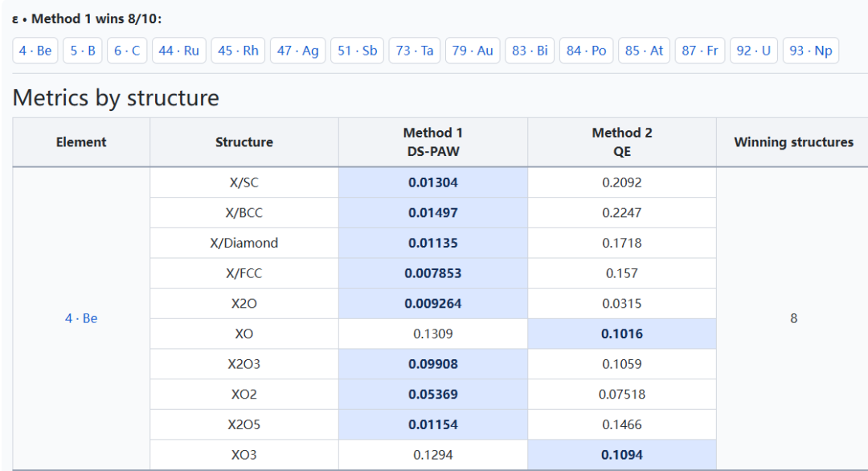This screenshot has height=471, width=868.
Task: Click the 0.01497 value
Action: coord(433,212)
